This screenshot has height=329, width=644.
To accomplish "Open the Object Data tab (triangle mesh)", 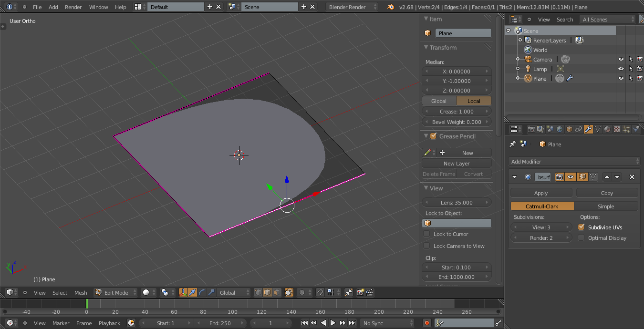I will 597,129.
